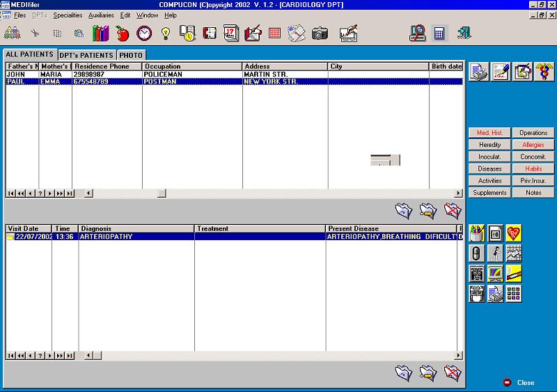Click the computer search magnifier icon

(x=417, y=33)
